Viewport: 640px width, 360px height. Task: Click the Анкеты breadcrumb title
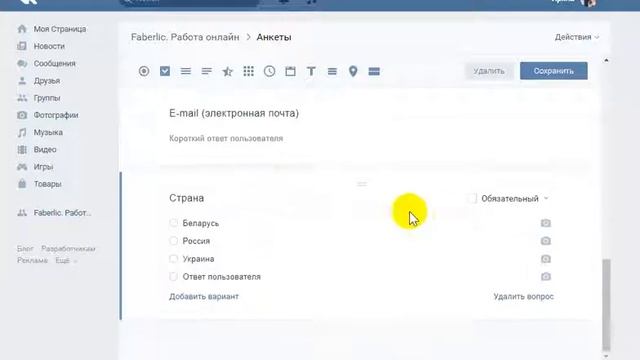[274, 37]
